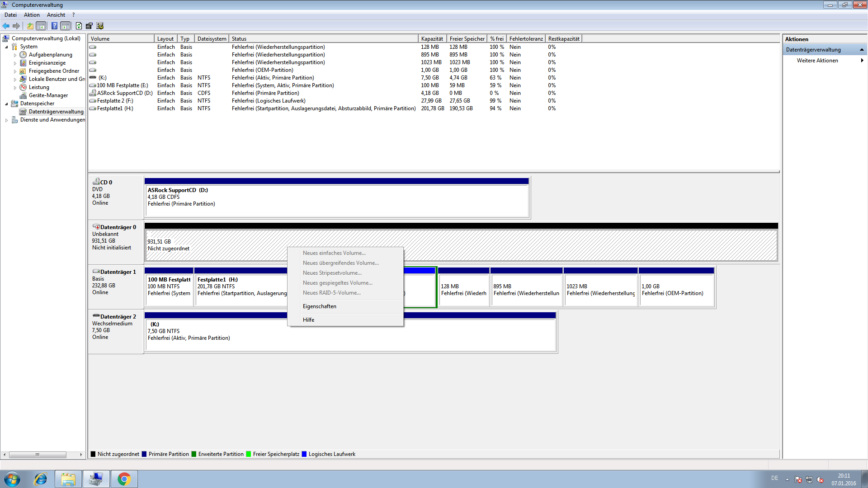Select the Festplatte 2 (F:) volume row
This screenshot has height=488, width=868.
point(115,101)
